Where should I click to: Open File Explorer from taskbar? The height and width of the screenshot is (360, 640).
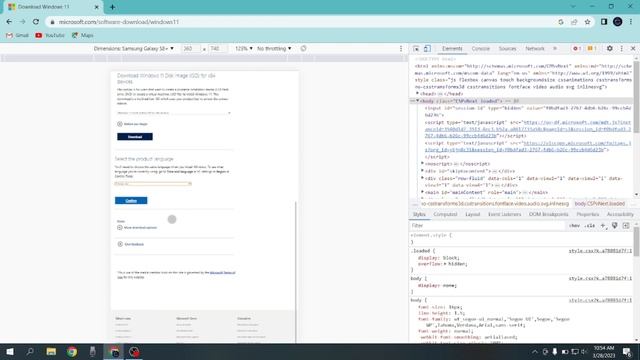(x=51, y=351)
